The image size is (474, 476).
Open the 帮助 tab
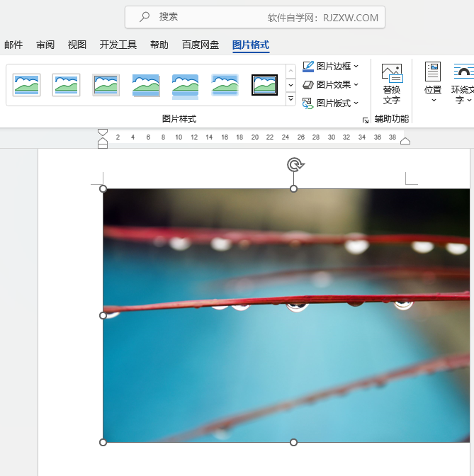coord(159,45)
